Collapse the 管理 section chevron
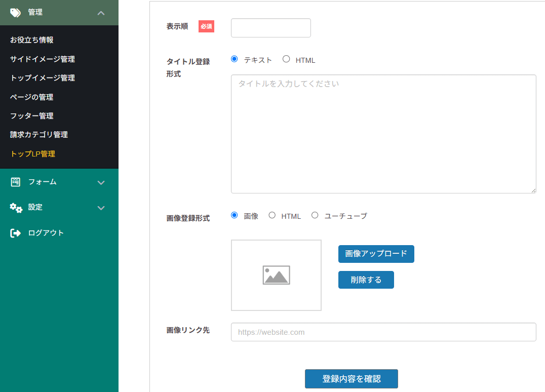The height and width of the screenshot is (392, 545). click(101, 13)
